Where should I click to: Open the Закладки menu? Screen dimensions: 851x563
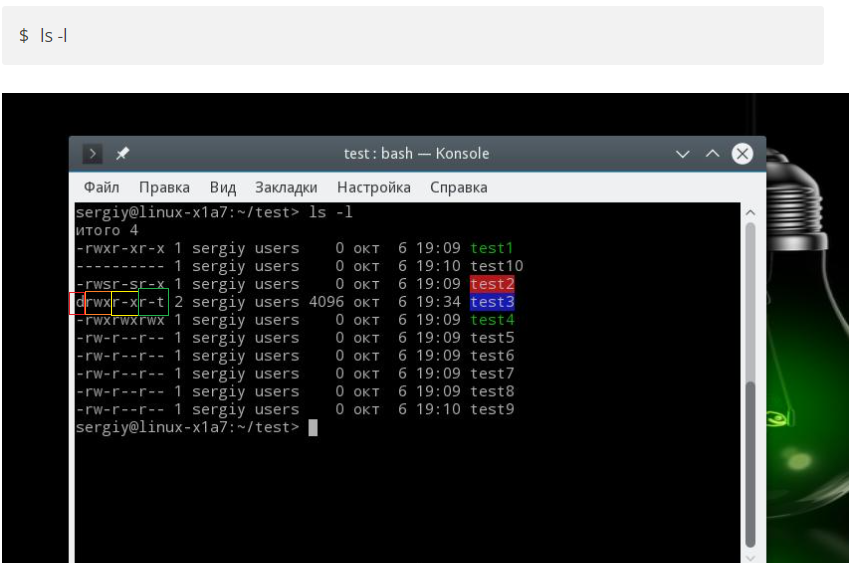click(286, 187)
